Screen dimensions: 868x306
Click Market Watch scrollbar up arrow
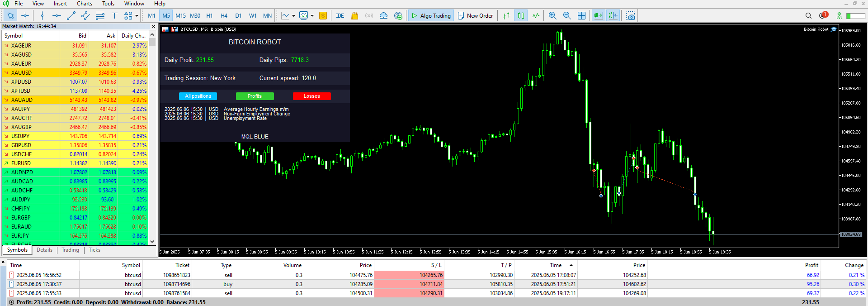click(152, 35)
